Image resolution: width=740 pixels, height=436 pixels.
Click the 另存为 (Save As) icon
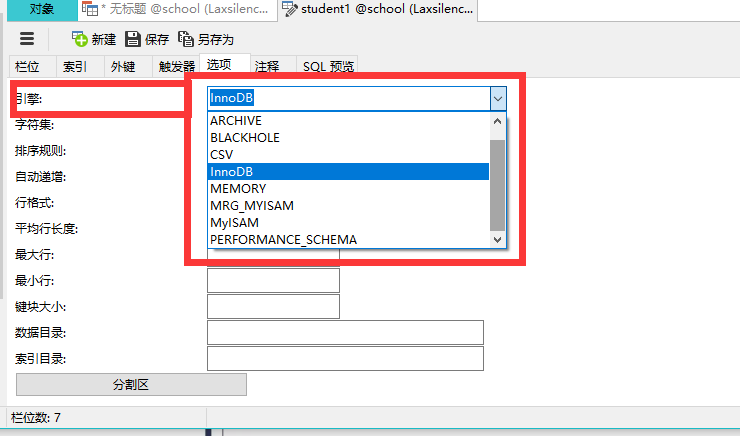[x=186, y=39]
